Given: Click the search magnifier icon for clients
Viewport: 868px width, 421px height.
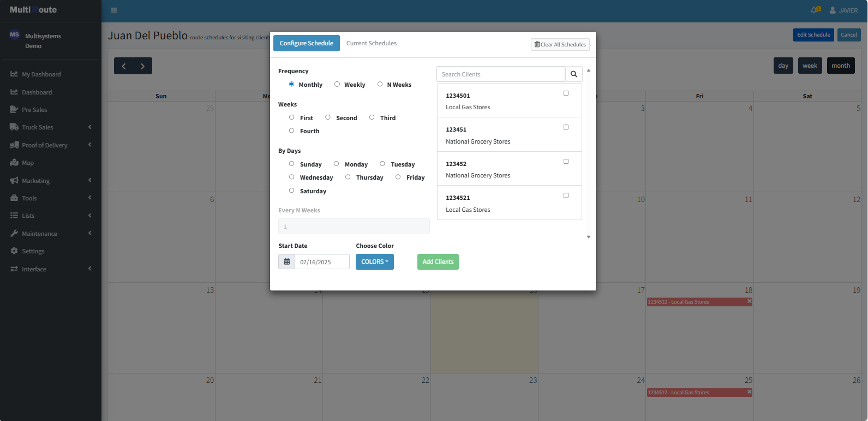Looking at the screenshot, I should pyautogui.click(x=573, y=74).
